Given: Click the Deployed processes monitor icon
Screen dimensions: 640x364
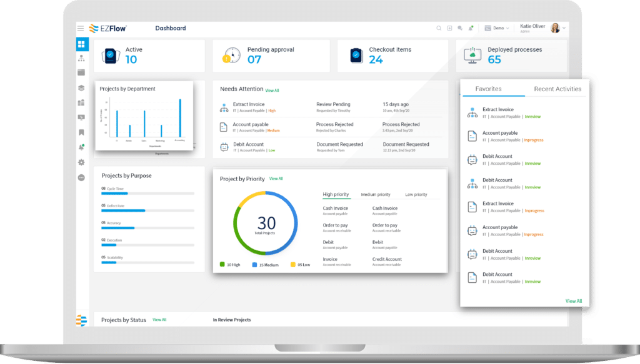Looking at the screenshot, I should (x=472, y=56).
